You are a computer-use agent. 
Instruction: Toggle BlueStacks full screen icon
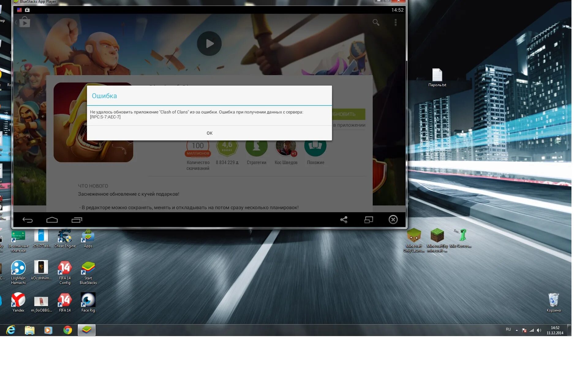pos(369,220)
